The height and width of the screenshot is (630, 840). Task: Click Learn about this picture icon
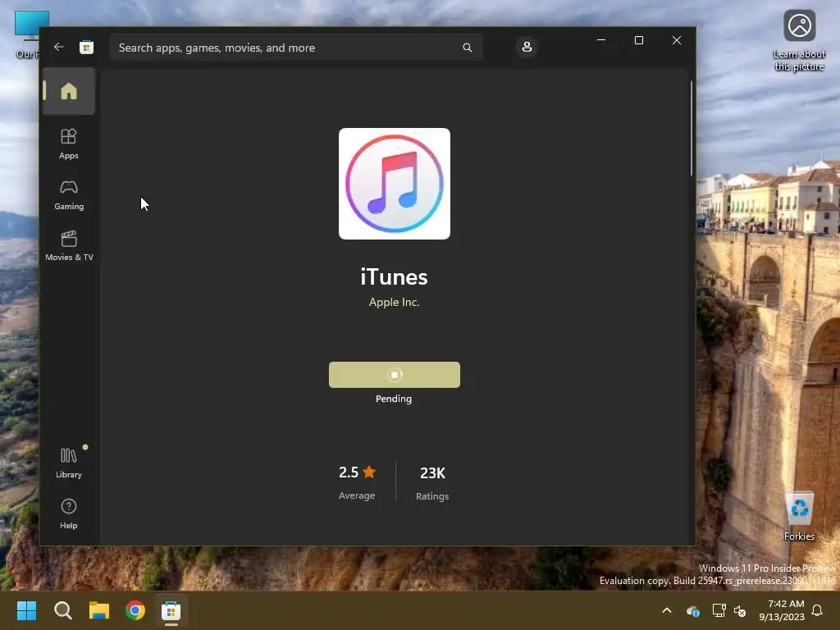[799, 41]
